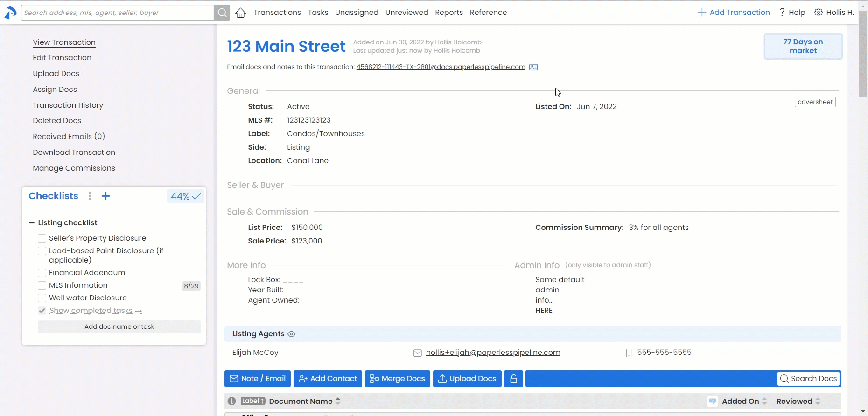Viewport: 868px width, 416px height.
Task: Open Edit Transaction in sidebar
Action: point(62,58)
